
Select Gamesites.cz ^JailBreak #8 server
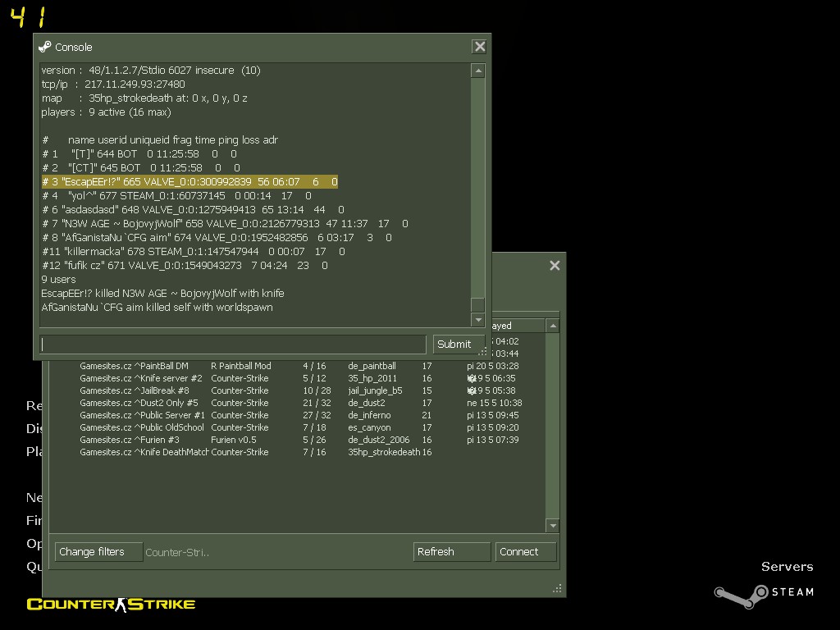coord(299,390)
